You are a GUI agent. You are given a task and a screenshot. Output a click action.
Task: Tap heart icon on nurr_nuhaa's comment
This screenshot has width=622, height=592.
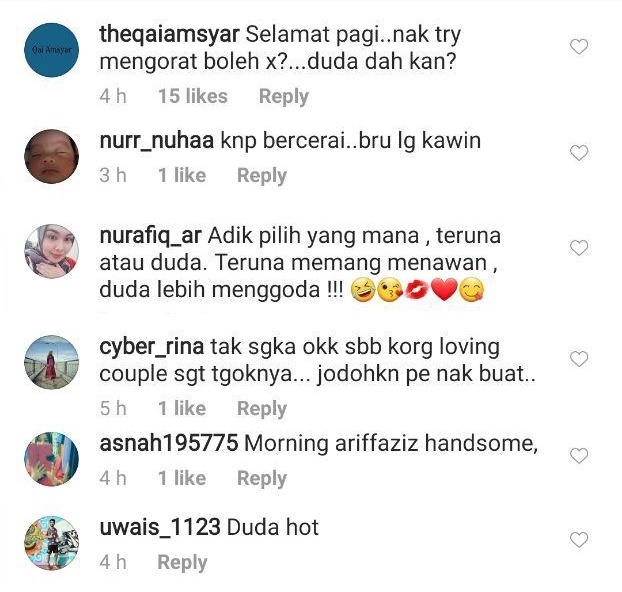click(x=579, y=153)
